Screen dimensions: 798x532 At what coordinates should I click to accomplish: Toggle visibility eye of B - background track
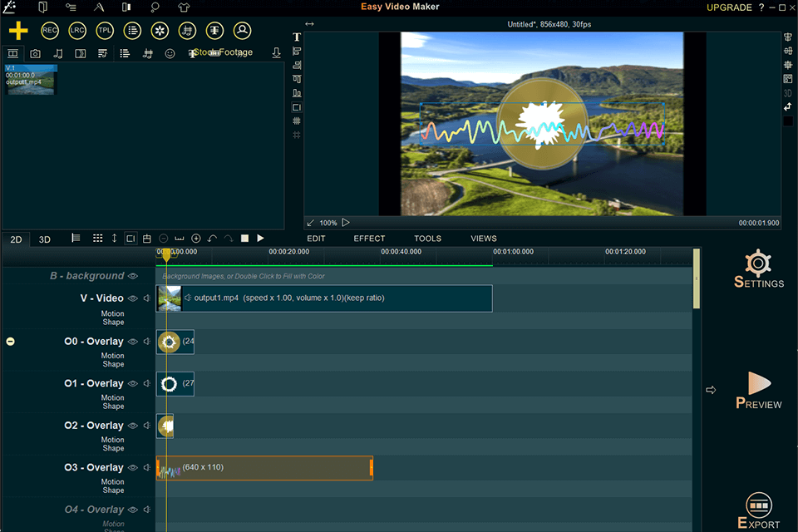pos(133,276)
